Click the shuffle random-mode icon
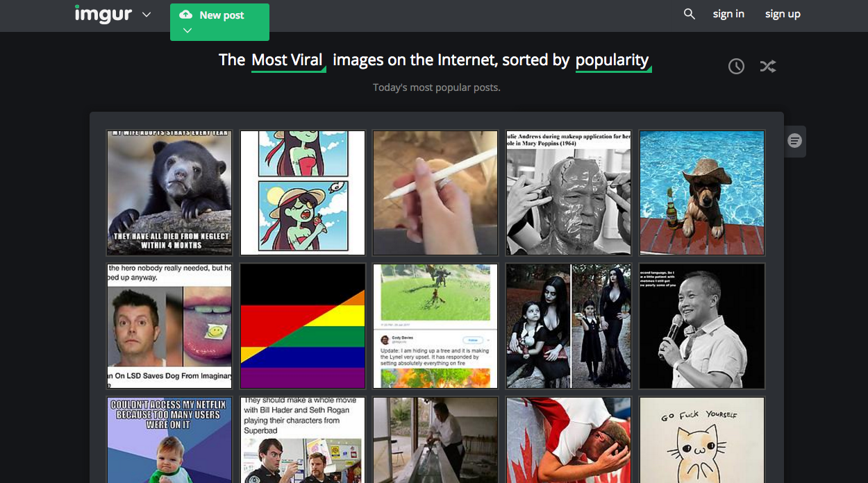 [x=767, y=66]
